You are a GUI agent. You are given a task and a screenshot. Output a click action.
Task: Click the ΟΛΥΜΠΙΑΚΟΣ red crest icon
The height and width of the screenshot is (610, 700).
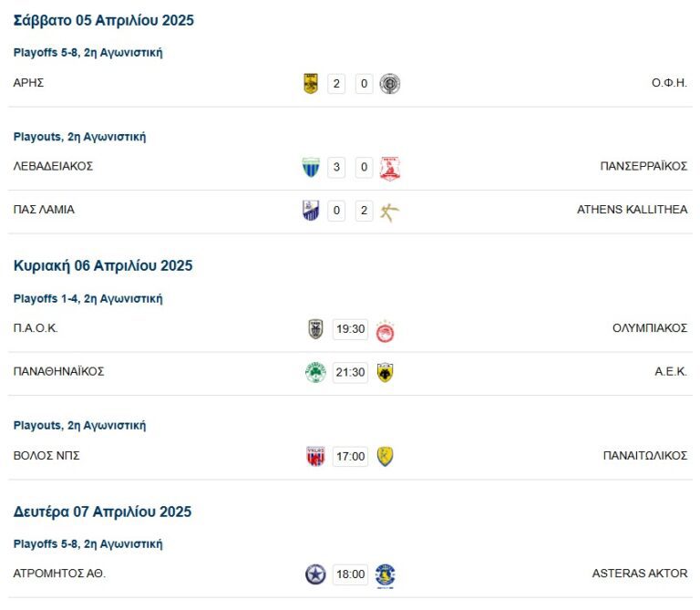click(385, 330)
